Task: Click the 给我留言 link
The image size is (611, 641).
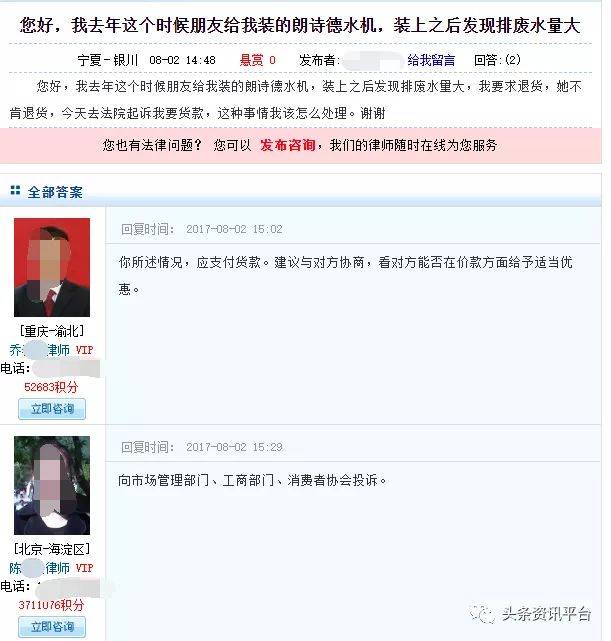Action: (x=431, y=61)
